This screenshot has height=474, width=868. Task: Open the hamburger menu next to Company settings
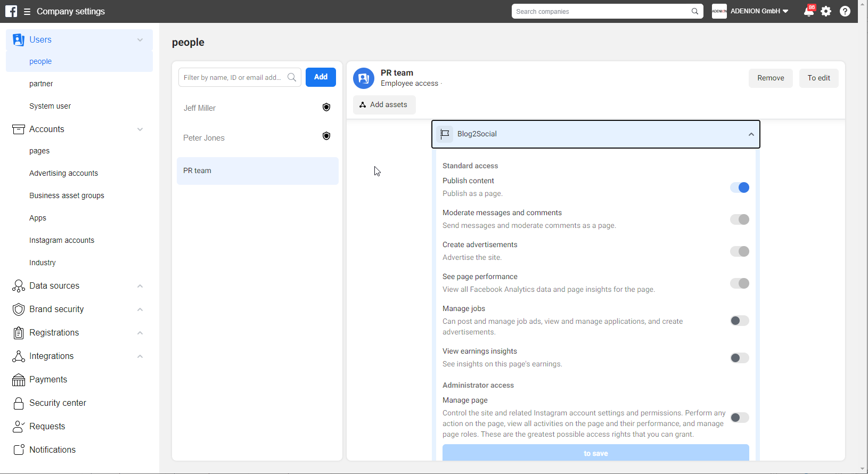coord(27,12)
